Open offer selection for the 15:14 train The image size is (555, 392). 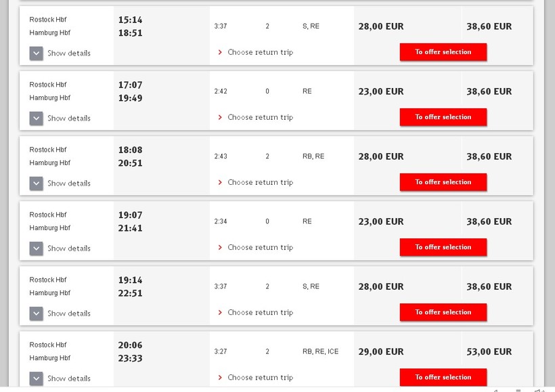click(443, 52)
